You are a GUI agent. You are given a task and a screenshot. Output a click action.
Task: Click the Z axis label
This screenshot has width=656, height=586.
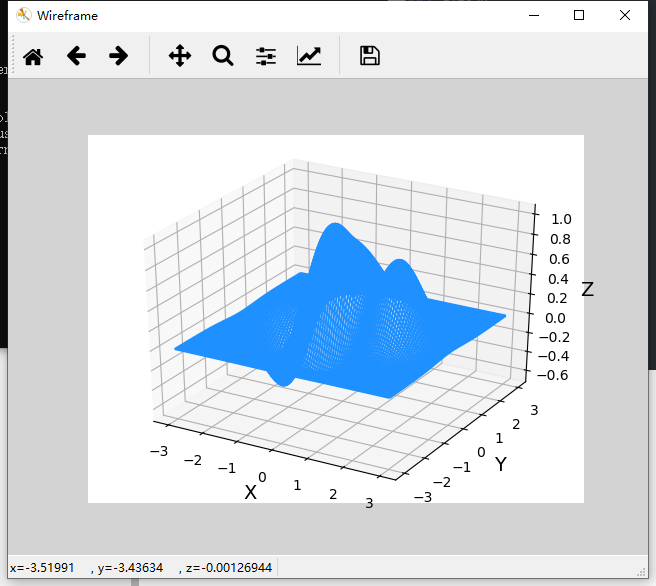pyautogui.click(x=587, y=289)
